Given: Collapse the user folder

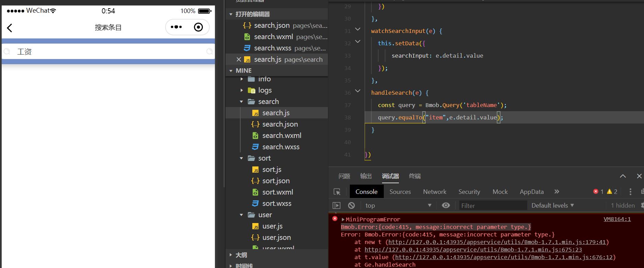Looking at the screenshot, I should coord(242,215).
